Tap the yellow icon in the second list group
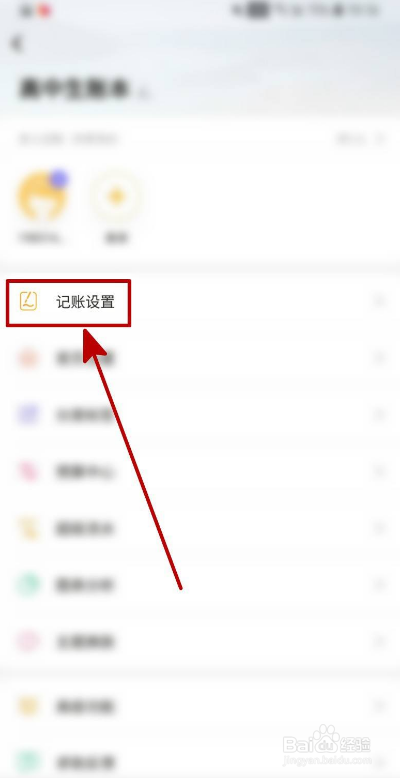This screenshot has height=778, width=400. tap(28, 706)
